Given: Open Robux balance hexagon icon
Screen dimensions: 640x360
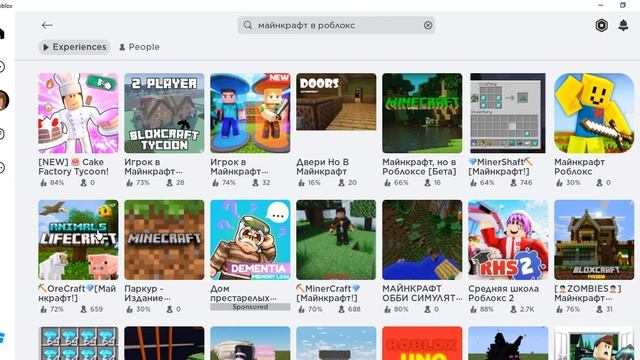Looking at the screenshot, I should click(601, 25).
